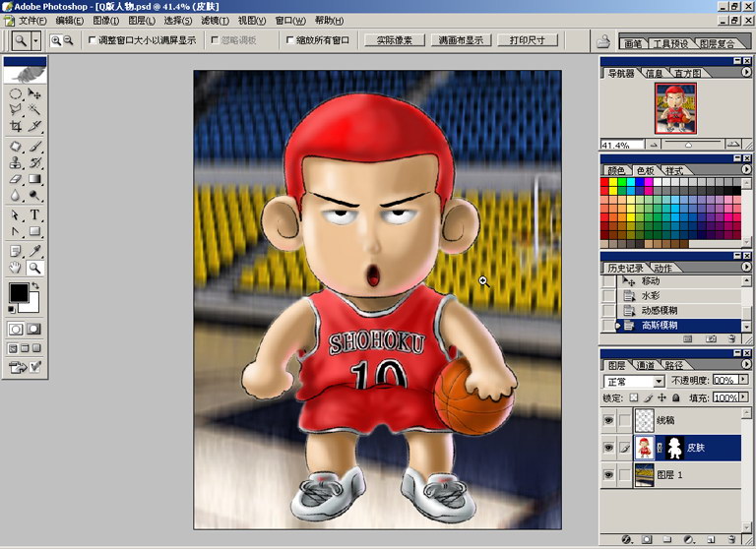
Task: Select the Brush tool
Action: click(34, 146)
